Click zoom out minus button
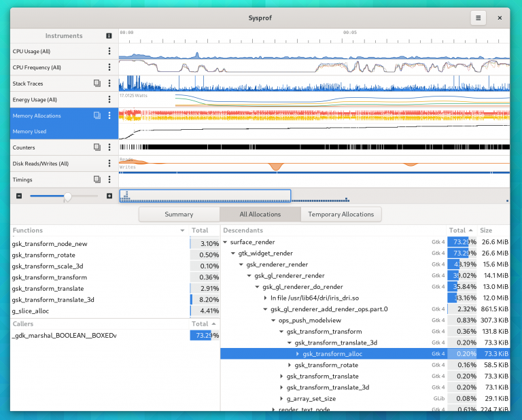The height and width of the screenshot is (420, 522). [19, 196]
